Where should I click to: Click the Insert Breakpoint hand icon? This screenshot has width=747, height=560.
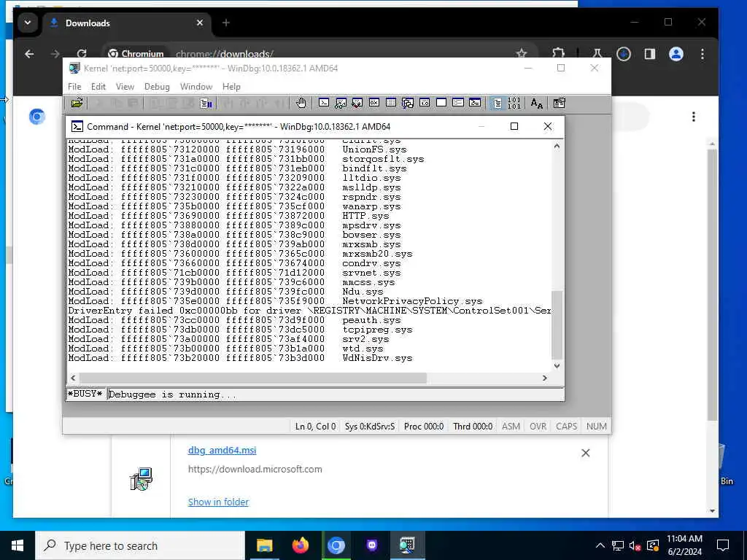pos(301,103)
